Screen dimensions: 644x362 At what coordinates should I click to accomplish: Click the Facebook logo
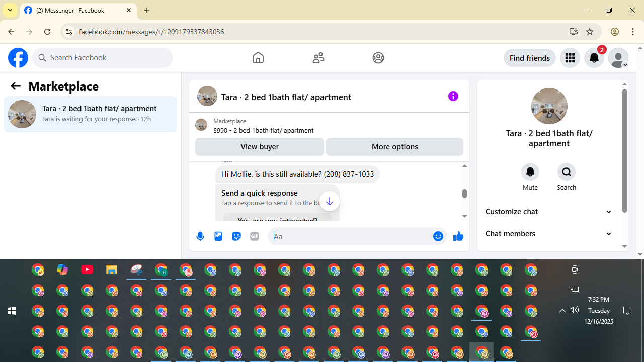(18, 58)
